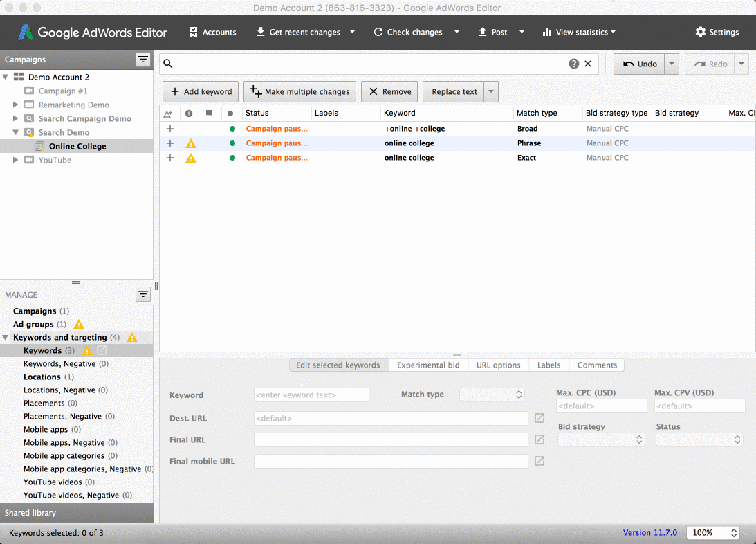Open search help question mark icon
This screenshot has width=756, height=544.
tap(574, 64)
